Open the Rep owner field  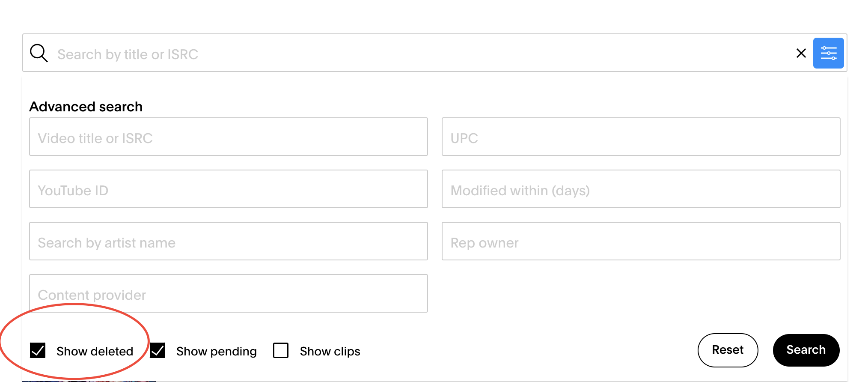click(641, 241)
